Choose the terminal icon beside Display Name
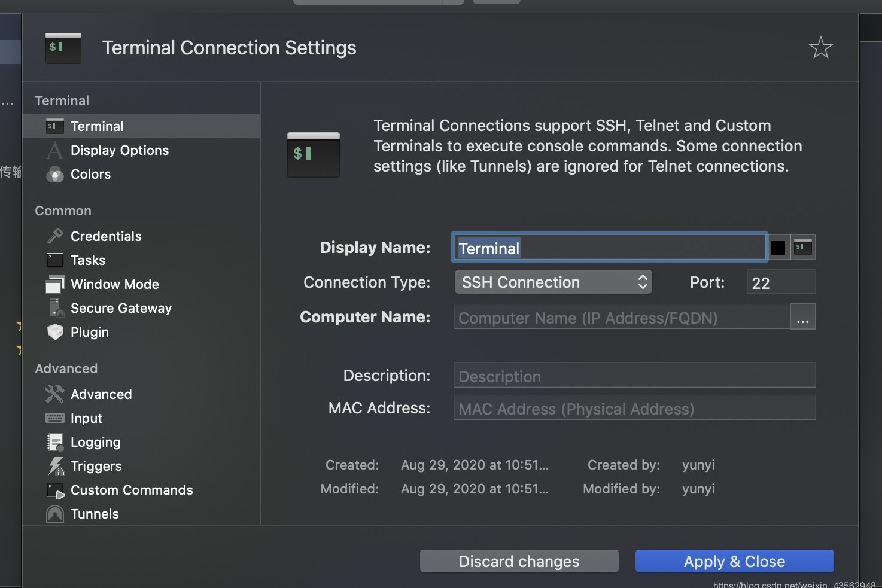The image size is (882, 588). click(803, 248)
